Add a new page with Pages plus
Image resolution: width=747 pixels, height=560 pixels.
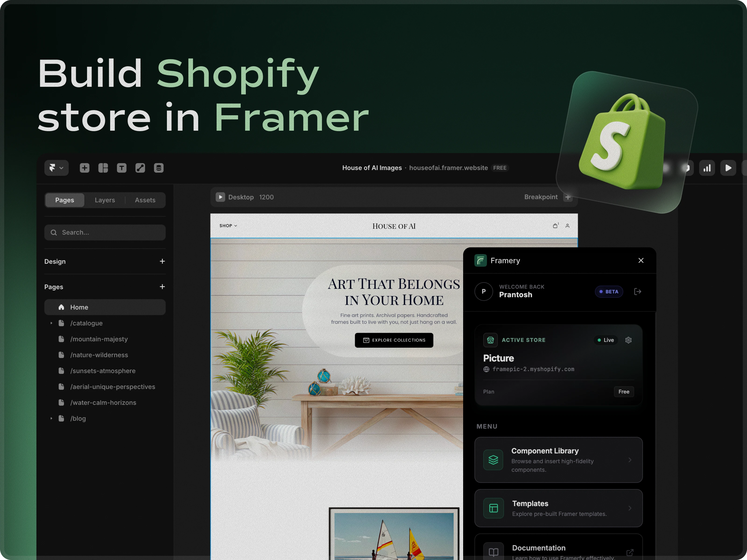click(162, 287)
